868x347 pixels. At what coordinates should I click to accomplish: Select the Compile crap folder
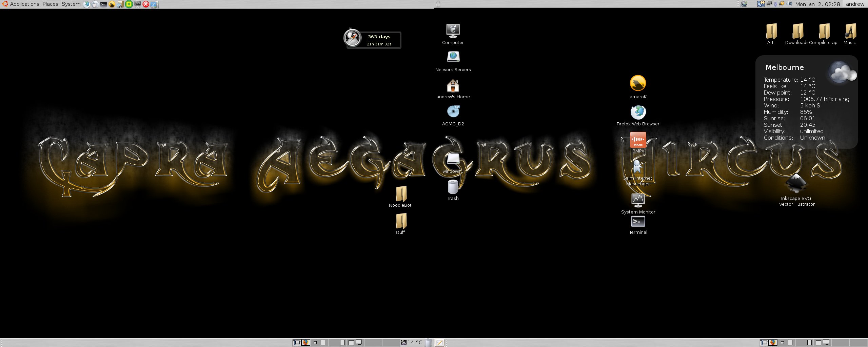(824, 34)
